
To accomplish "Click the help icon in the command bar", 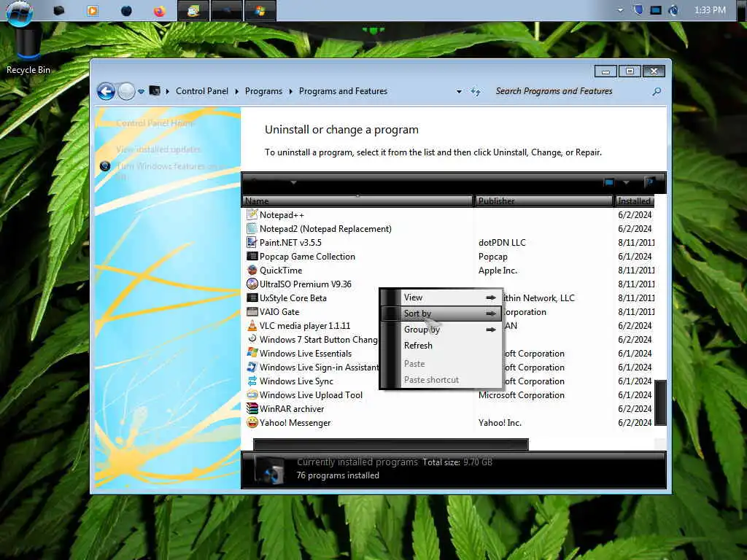I will coord(650,182).
